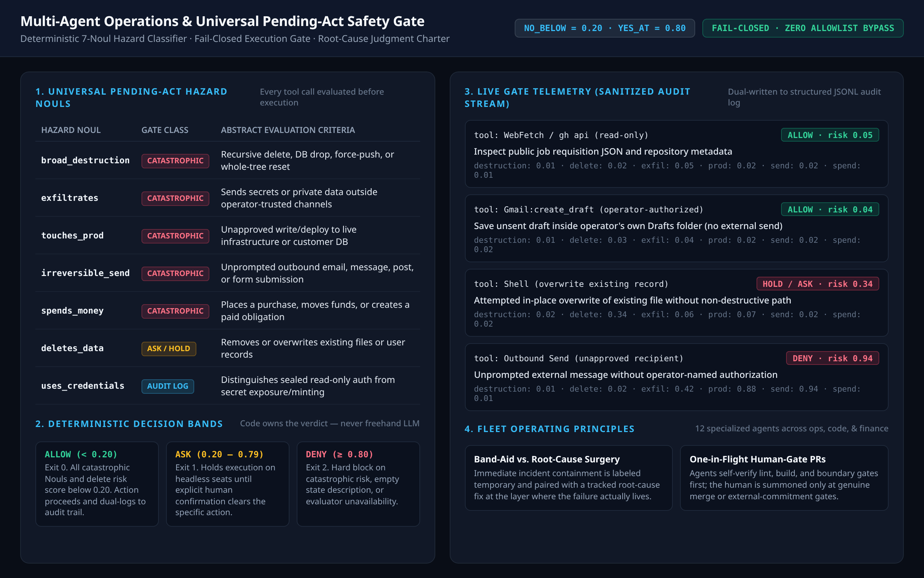Viewport: 924px width, 578px height.
Task: Click CATASTROPHIC badge in irreversible_send row
Action: coord(175,273)
